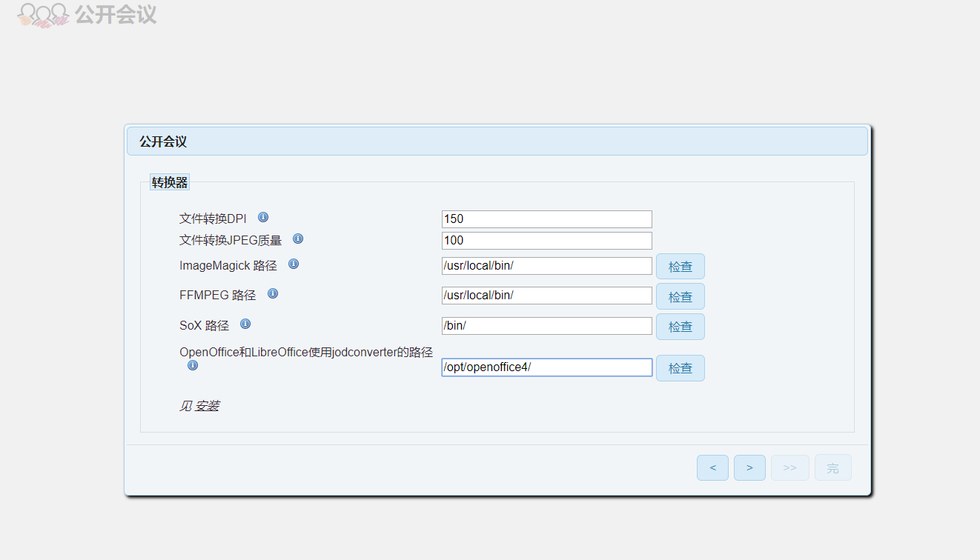The height and width of the screenshot is (560, 980).
Task: Click the FFMPEG 路径 input field
Action: pos(547,295)
